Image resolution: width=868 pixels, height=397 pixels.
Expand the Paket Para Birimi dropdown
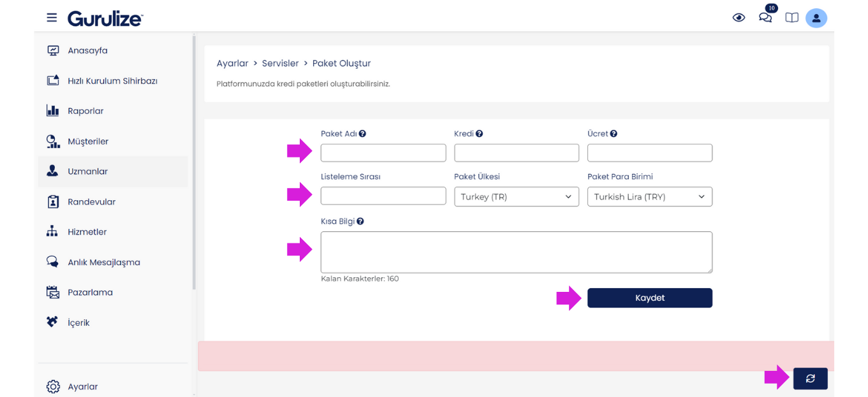coord(650,197)
